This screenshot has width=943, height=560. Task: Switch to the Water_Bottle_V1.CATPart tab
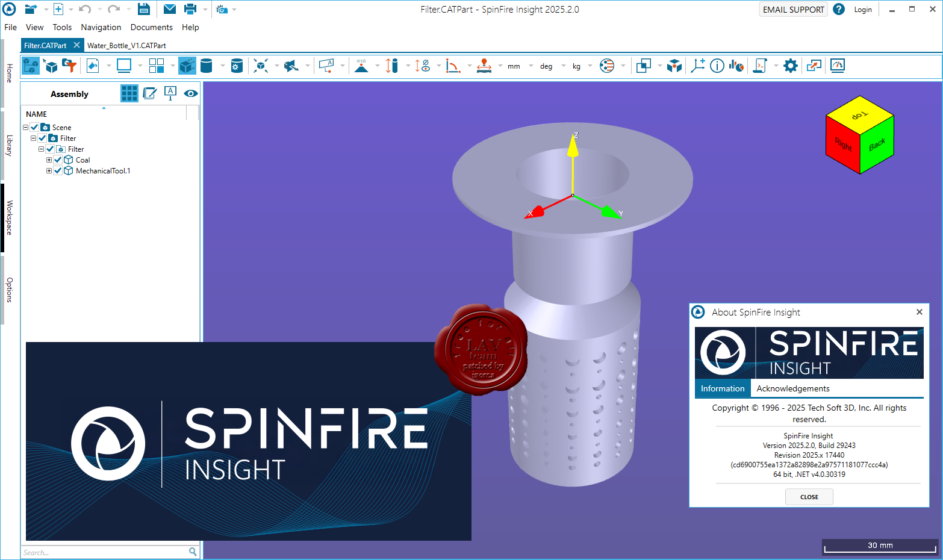click(126, 45)
